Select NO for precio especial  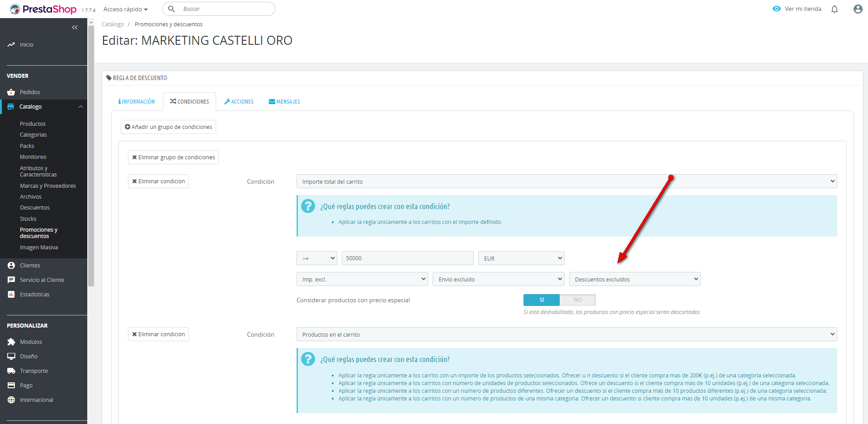click(578, 300)
